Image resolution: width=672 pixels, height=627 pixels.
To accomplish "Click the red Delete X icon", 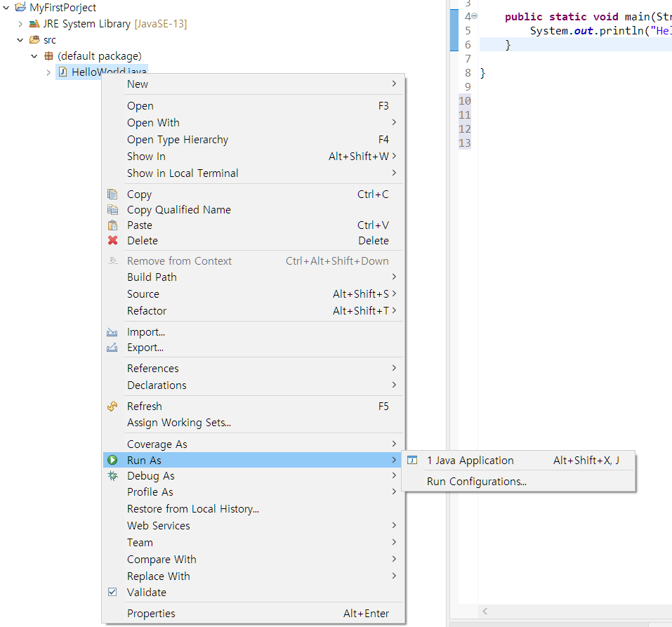I will [113, 240].
